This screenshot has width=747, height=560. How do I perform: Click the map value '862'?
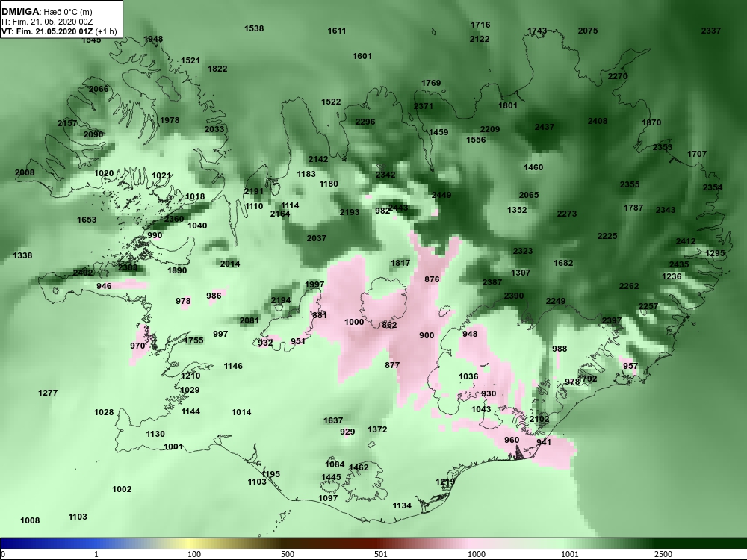click(389, 326)
